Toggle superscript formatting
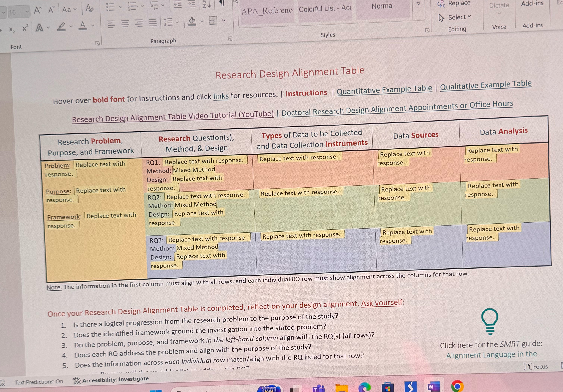The width and height of the screenshot is (563, 392). pyautogui.click(x=25, y=28)
